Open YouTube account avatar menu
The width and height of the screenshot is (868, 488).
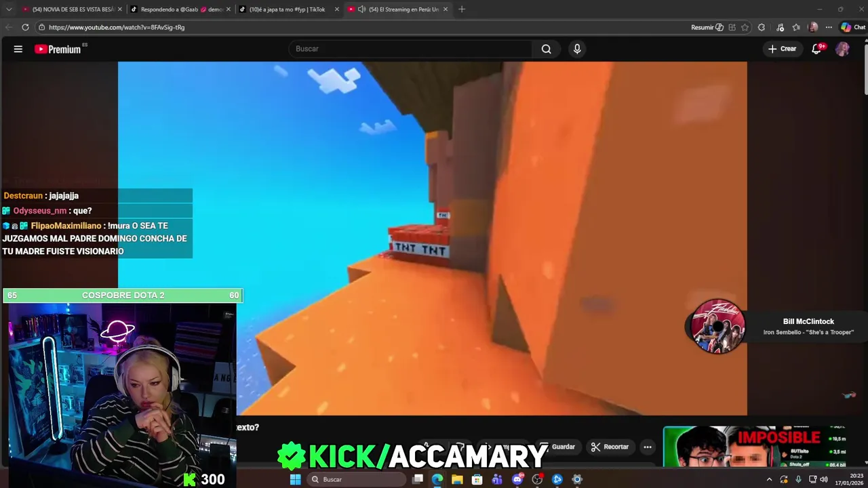click(842, 49)
